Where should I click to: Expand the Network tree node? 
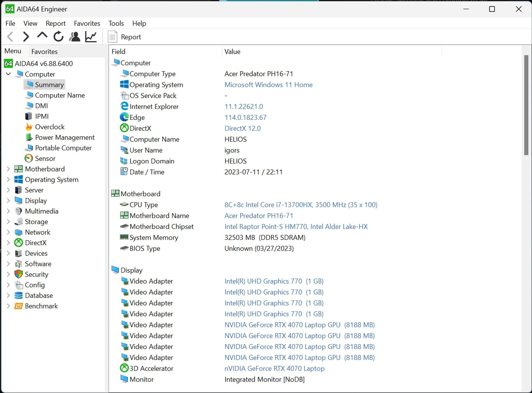8,232
